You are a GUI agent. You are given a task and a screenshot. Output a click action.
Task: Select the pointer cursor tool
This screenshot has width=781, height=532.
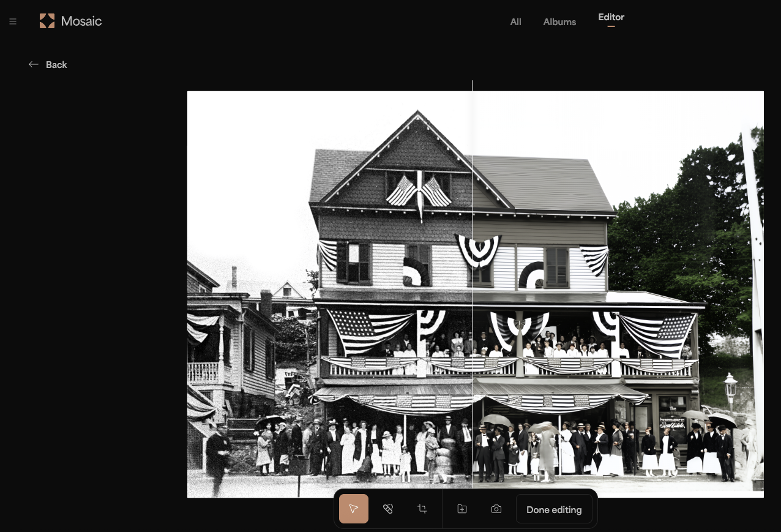[x=354, y=509]
